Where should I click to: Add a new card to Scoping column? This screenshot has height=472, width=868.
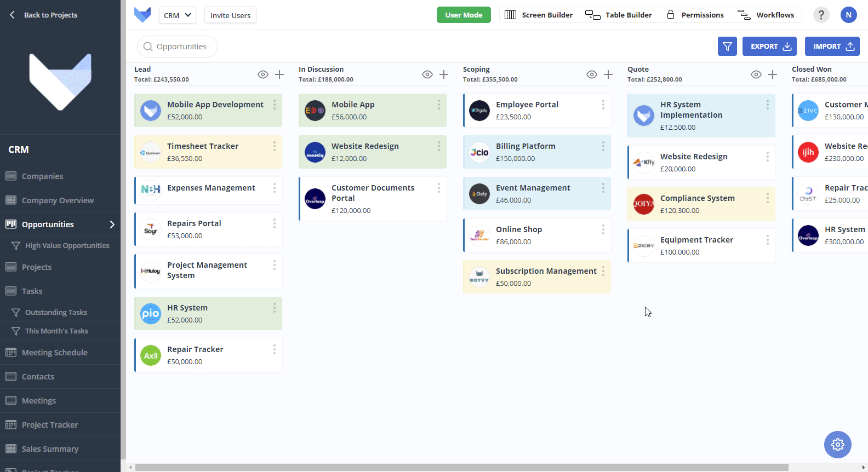click(x=608, y=74)
